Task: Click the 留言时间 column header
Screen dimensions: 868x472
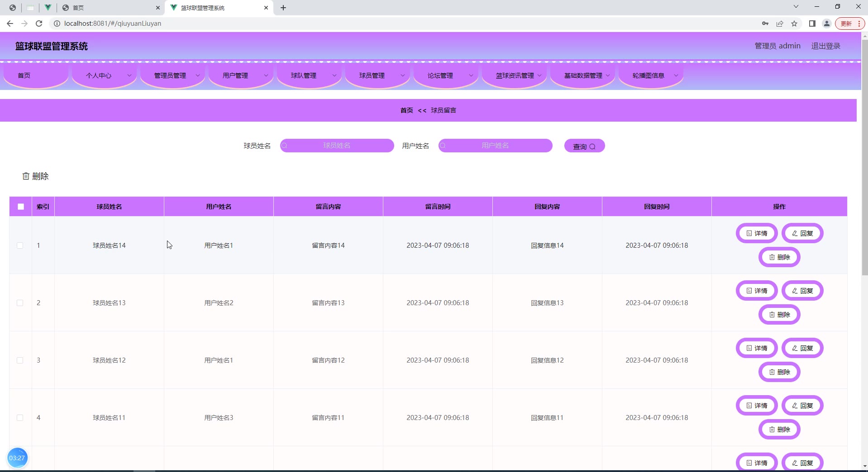Action: tap(438, 207)
